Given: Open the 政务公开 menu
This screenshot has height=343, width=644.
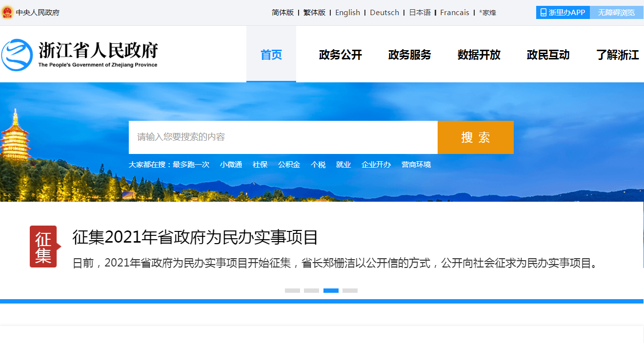Looking at the screenshot, I should 341,55.
